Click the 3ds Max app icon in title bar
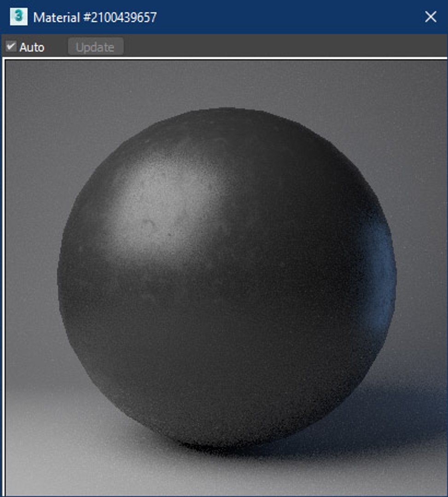The width and height of the screenshot is (448, 497). click(18, 17)
